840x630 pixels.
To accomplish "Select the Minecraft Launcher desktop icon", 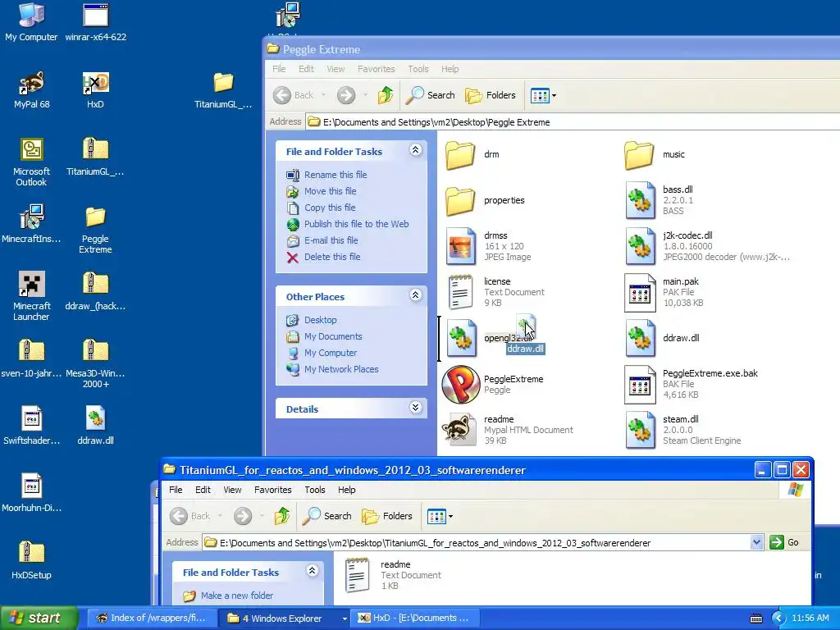I will pos(31,296).
